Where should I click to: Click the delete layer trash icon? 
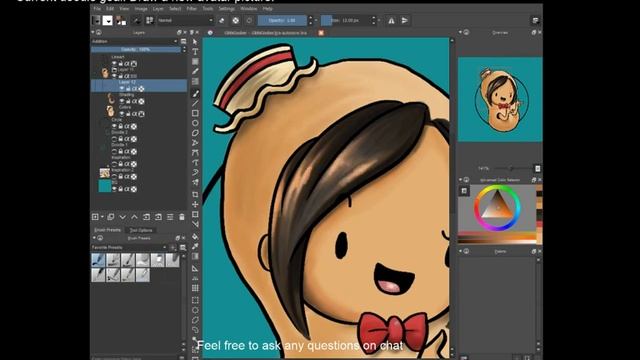click(182, 217)
